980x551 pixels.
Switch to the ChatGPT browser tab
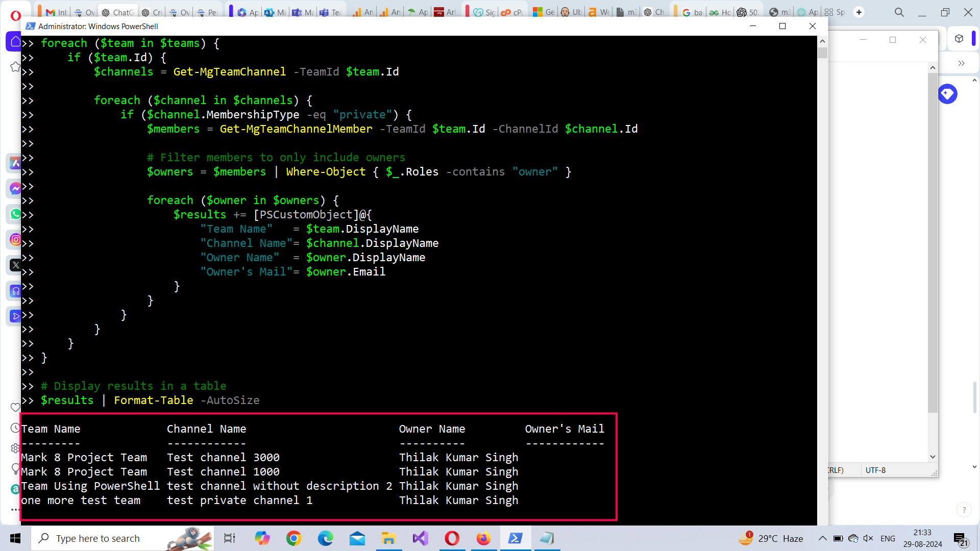coord(117,12)
